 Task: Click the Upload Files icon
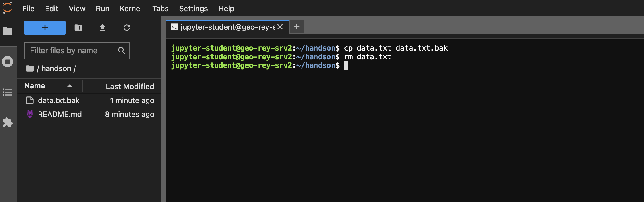click(103, 28)
